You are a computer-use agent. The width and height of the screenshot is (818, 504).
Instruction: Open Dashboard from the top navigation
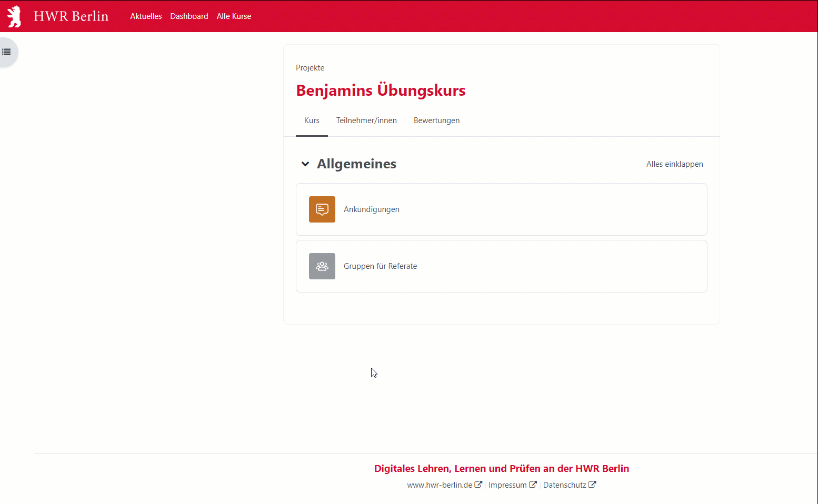(189, 16)
